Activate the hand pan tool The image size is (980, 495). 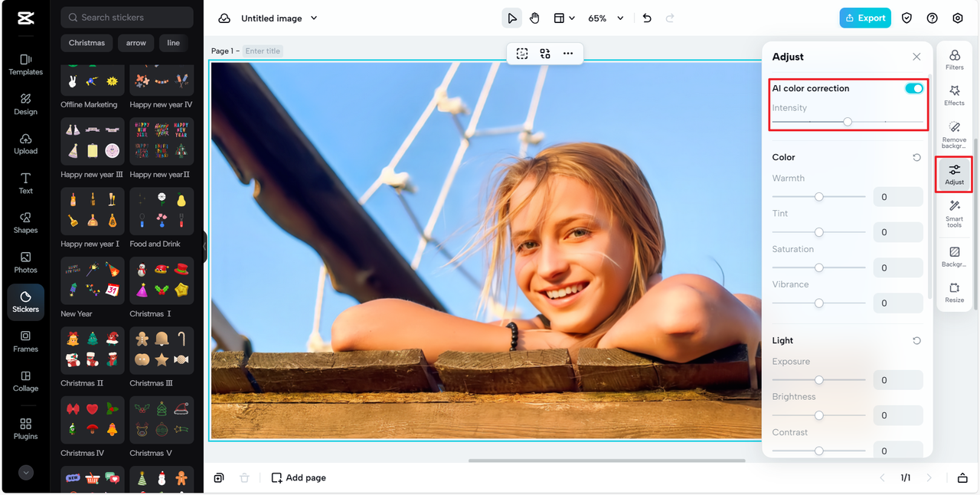534,18
